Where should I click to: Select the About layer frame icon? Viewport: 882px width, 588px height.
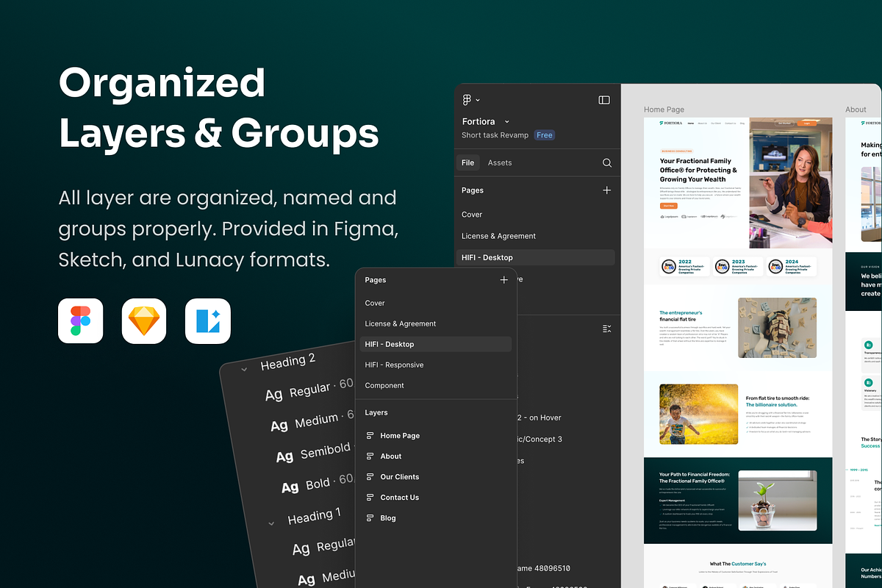pos(370,456)
